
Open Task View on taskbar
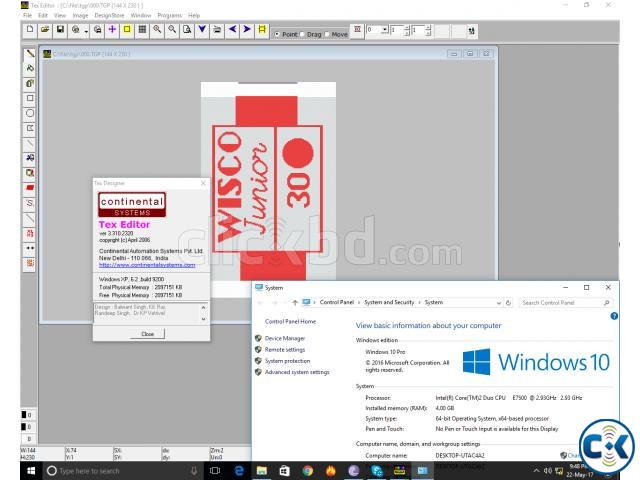pos(215,471)
